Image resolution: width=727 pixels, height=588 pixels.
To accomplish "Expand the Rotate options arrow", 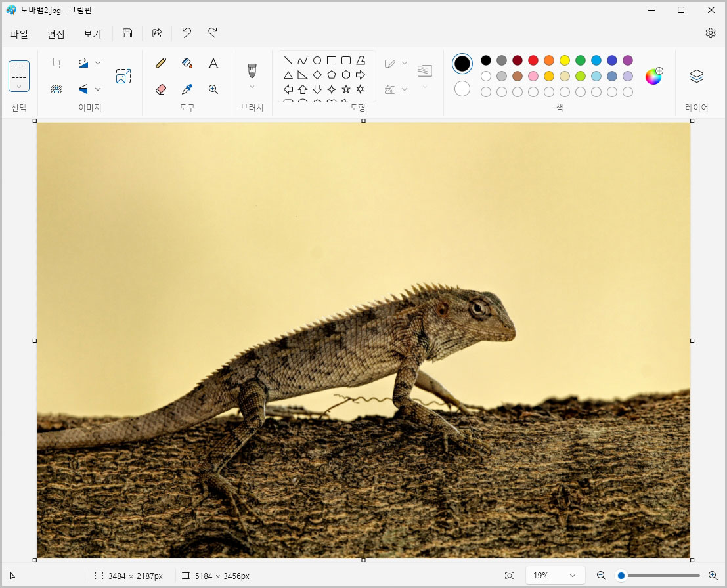I will [x=98, y=63].
